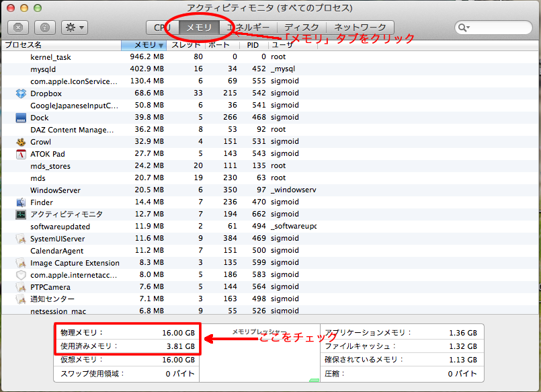
Task: Select the CalendarAgent process
Action: pos(269,251)
